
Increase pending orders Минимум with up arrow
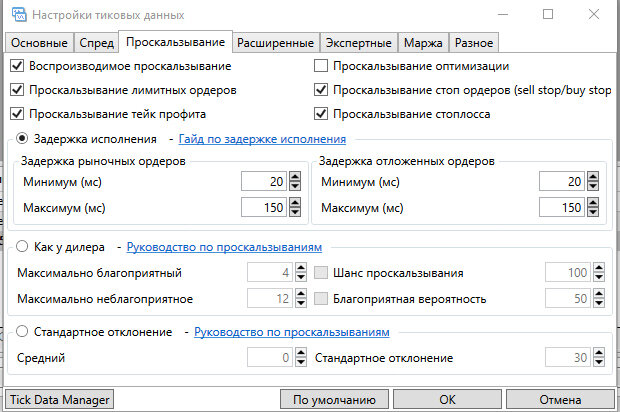point(593,177)
